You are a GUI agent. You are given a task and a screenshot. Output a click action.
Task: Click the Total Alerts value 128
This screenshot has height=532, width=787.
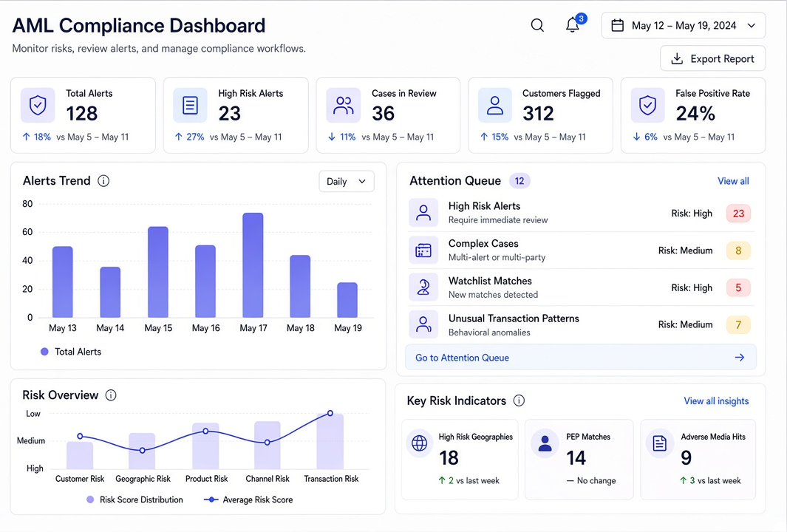click(82, 114)
